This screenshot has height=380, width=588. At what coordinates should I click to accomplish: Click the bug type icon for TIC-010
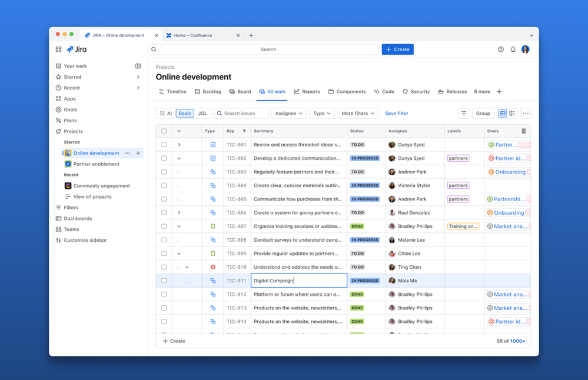(213, 267)
